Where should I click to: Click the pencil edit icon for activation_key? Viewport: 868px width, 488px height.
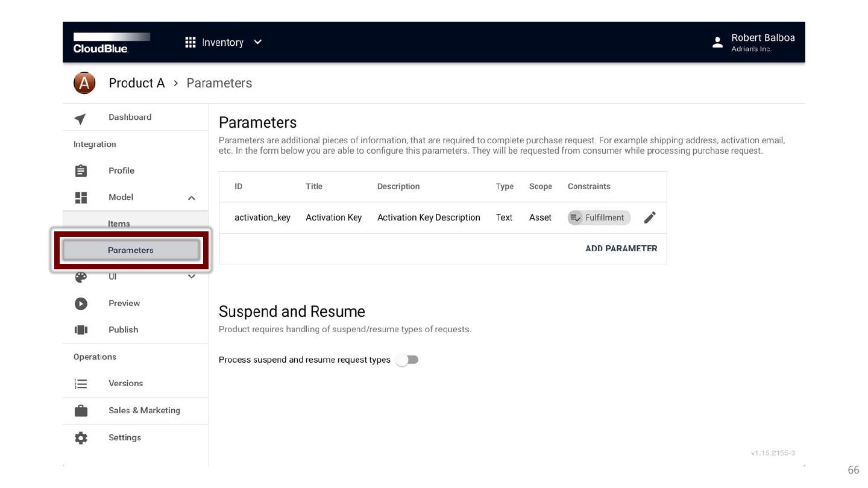pos(649,217)
